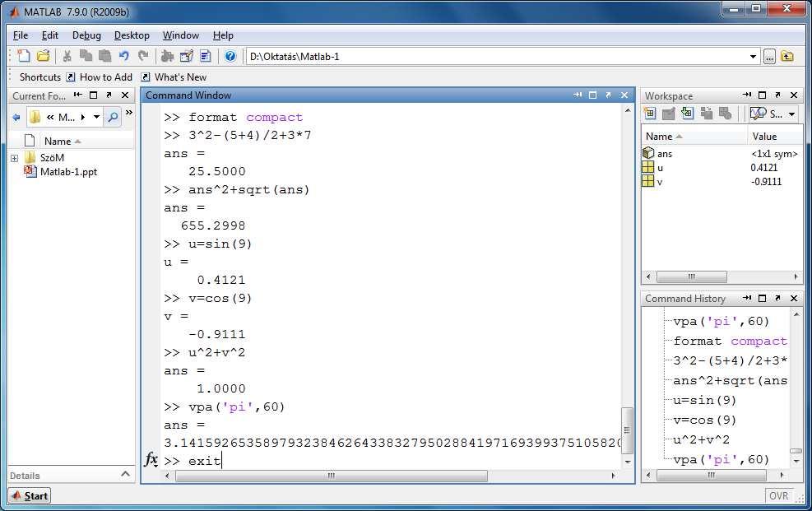The image size is (812, 511).
Task: Open the Window menu
Action: (x=181, y=35)
